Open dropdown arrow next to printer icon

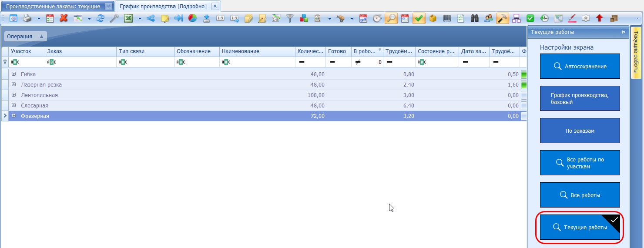coord(39,18)
